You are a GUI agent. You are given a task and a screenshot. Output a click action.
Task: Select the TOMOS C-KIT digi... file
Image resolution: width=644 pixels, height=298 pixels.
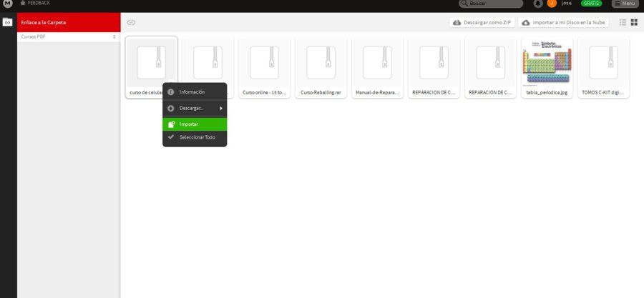(x=603, y=68)
